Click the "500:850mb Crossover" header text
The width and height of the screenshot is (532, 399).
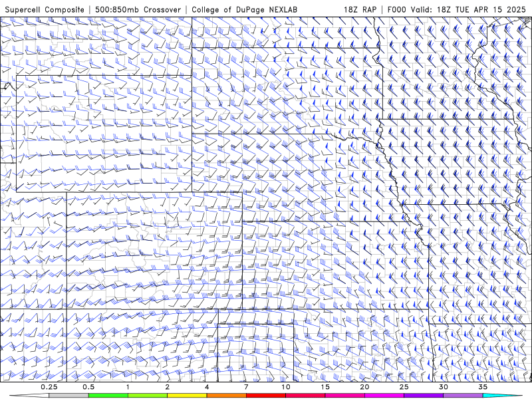click(x=138, y=9)
